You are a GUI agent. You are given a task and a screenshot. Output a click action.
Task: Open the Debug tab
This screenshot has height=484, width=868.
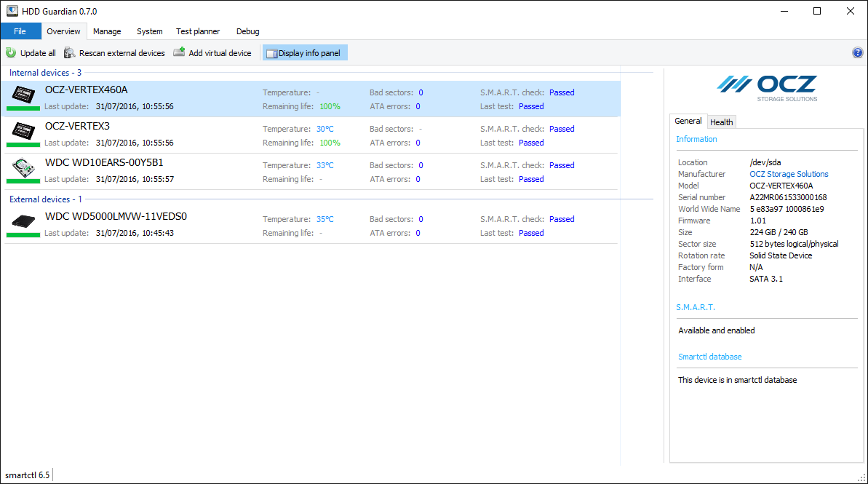pos(247,31)
